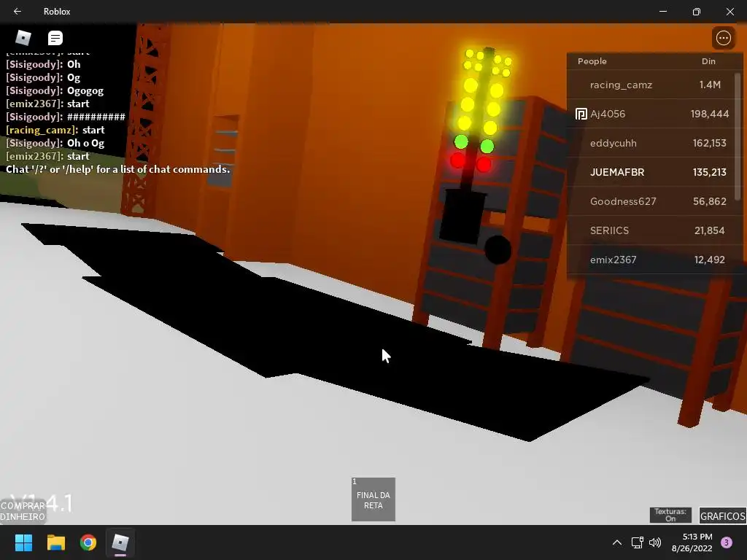Toggle the chat window icon
Viewport: 747px width, 560px height.
click(55, 38)
